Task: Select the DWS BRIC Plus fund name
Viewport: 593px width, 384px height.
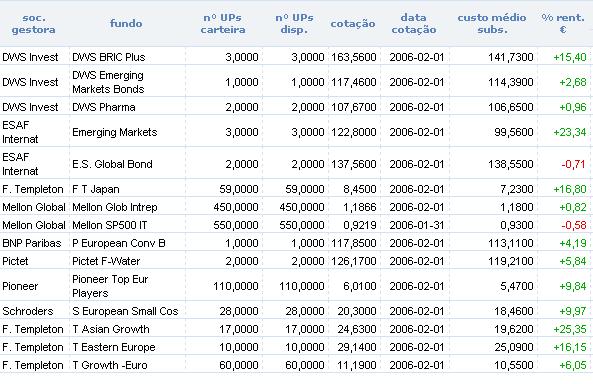Action: pyautogui.click(x=109, y=57)
